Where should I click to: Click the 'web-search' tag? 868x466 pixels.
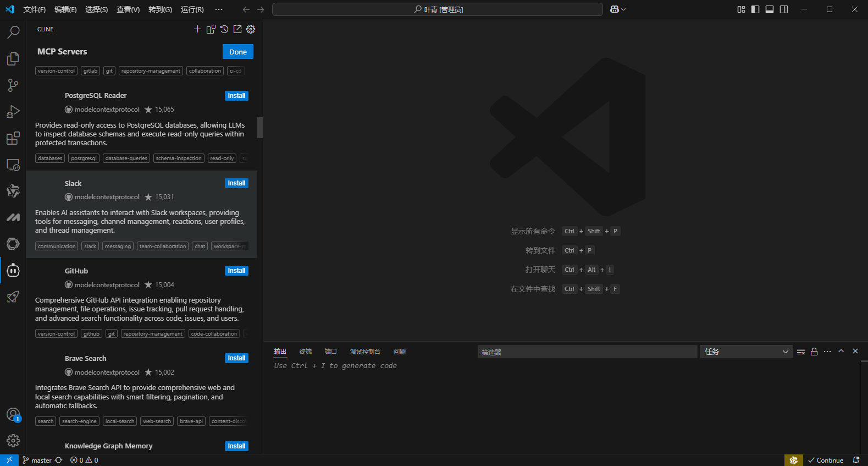[x=157, y=421]
